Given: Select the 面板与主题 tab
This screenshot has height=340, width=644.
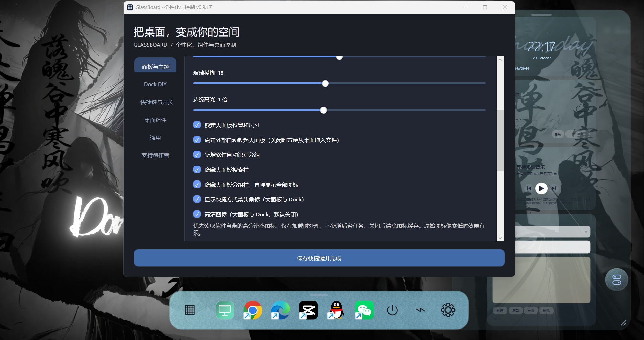Looking at the screenshot, I should click(155, 65).
